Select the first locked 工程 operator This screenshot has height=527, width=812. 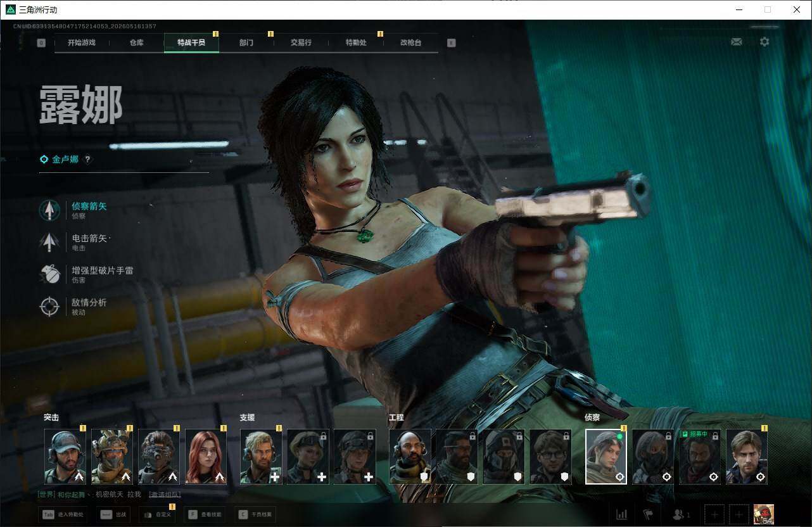point(457,457)
